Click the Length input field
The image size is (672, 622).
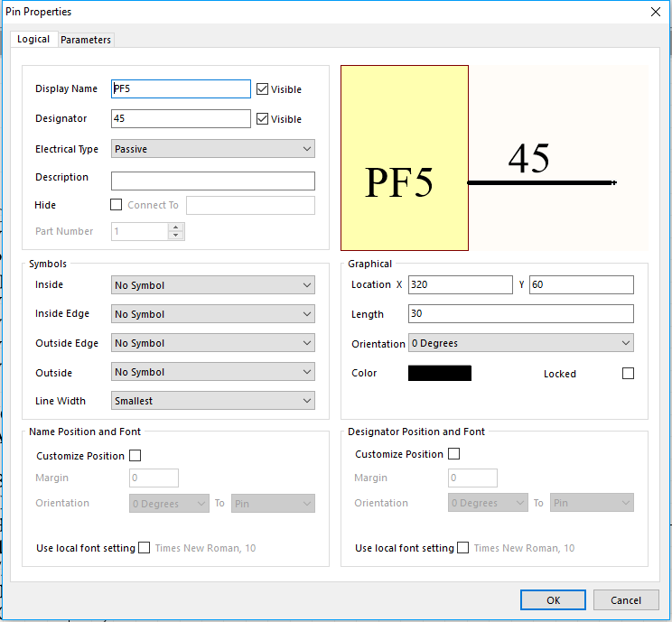pos(520,314)
